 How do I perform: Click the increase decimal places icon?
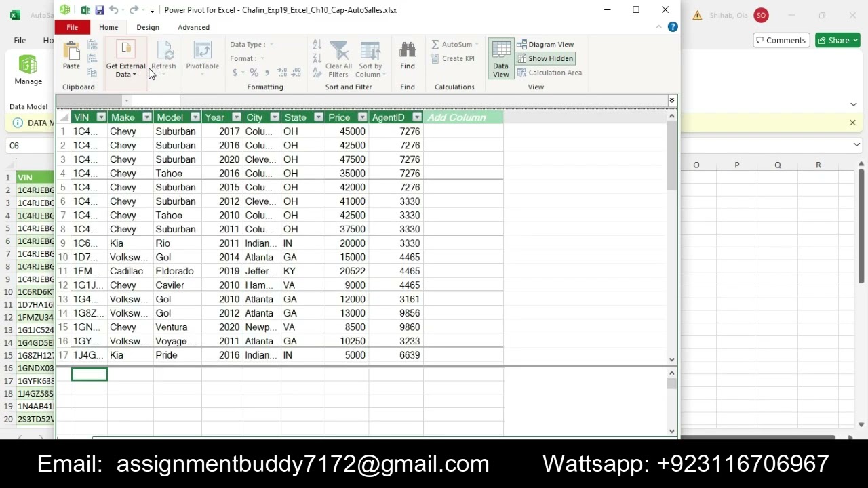283,73
